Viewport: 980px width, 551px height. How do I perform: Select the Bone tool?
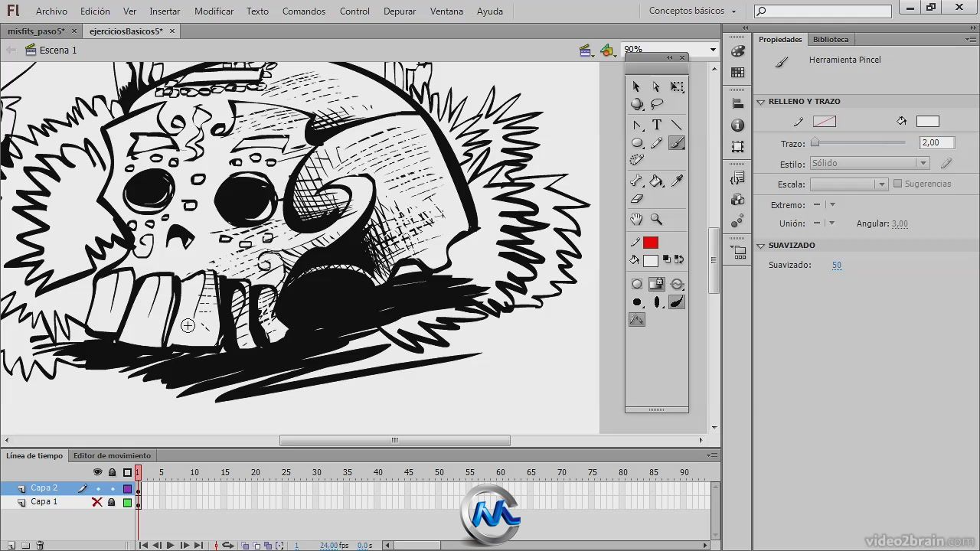(x=636, y=181)
